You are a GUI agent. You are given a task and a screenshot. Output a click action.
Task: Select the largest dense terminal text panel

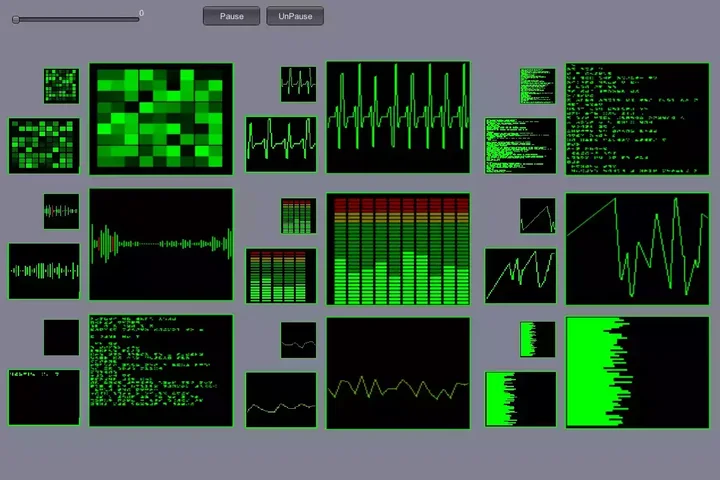click(x=637, y=119)
